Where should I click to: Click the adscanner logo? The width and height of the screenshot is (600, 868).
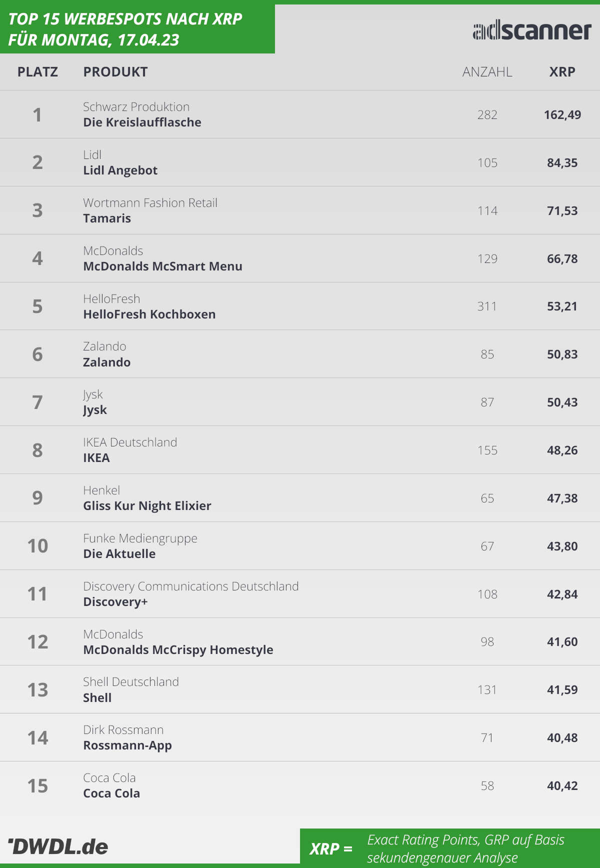532,31
